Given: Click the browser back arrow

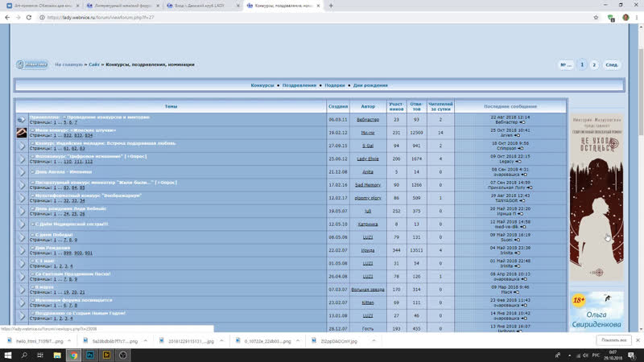Looking at the screenshot, I should click(7, 18).
